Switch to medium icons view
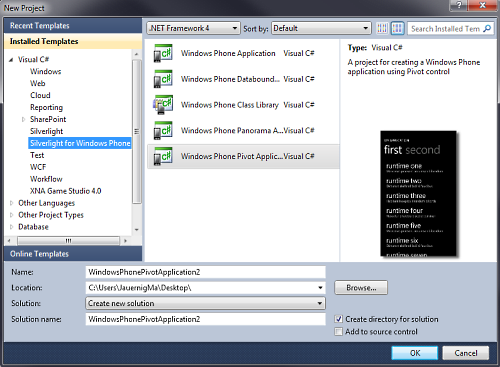 click(x=397, y=28)
